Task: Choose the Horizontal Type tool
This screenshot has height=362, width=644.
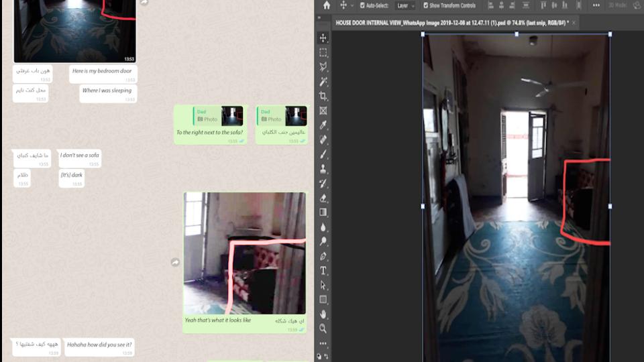Action: pyautogui.click(x=323, y=271)
